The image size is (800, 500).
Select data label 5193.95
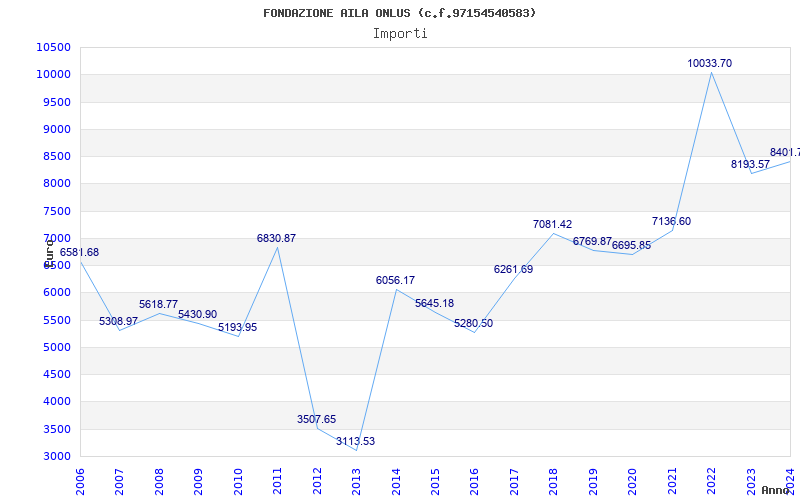tap(238, 328)
